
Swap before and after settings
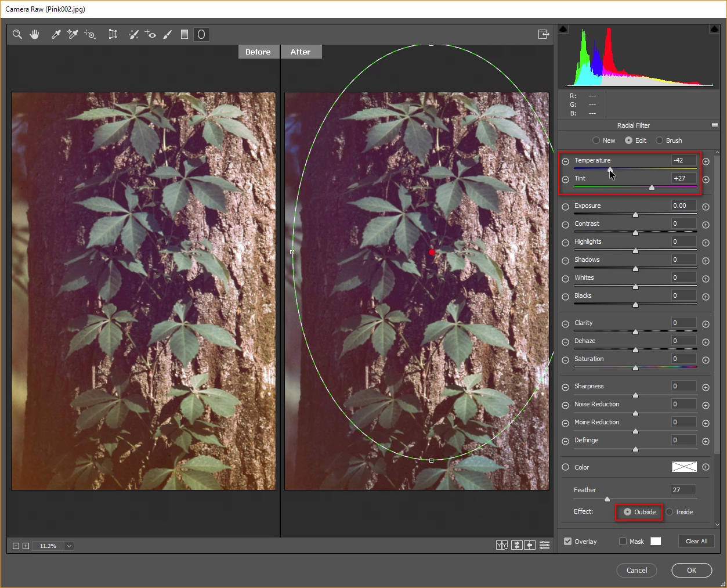point(516,545)
